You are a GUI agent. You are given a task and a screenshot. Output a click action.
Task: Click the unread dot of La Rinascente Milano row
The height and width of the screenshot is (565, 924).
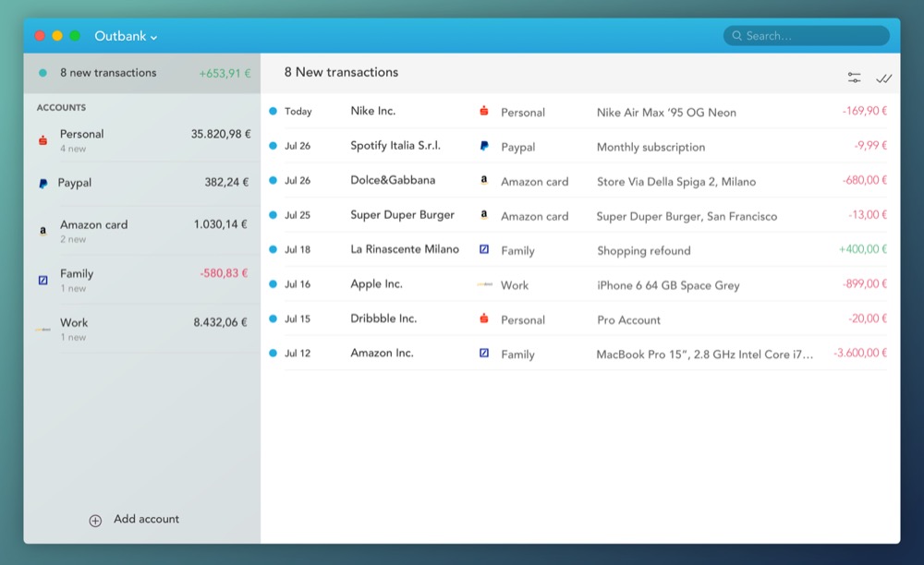click(273, 249)
